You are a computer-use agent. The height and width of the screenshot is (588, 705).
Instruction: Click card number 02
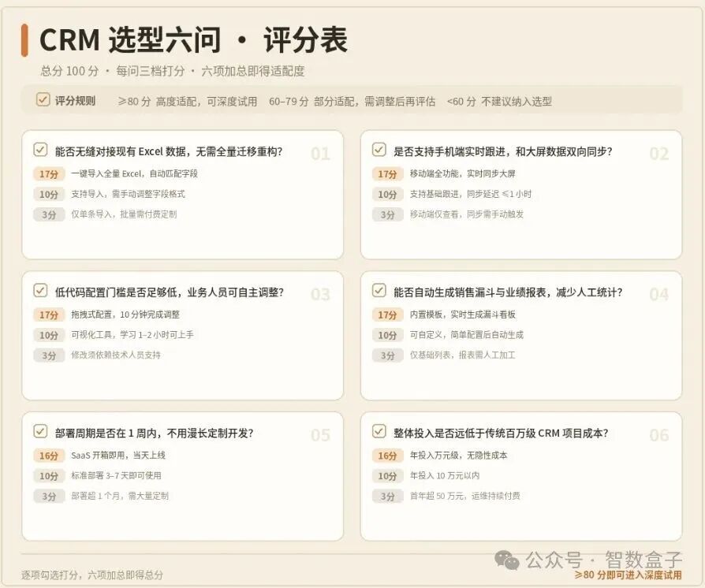[658, 154]
